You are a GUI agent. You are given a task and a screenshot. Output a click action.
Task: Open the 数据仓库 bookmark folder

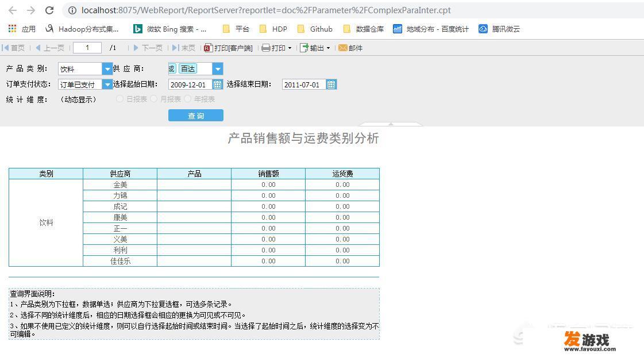[x=364, y=29]
